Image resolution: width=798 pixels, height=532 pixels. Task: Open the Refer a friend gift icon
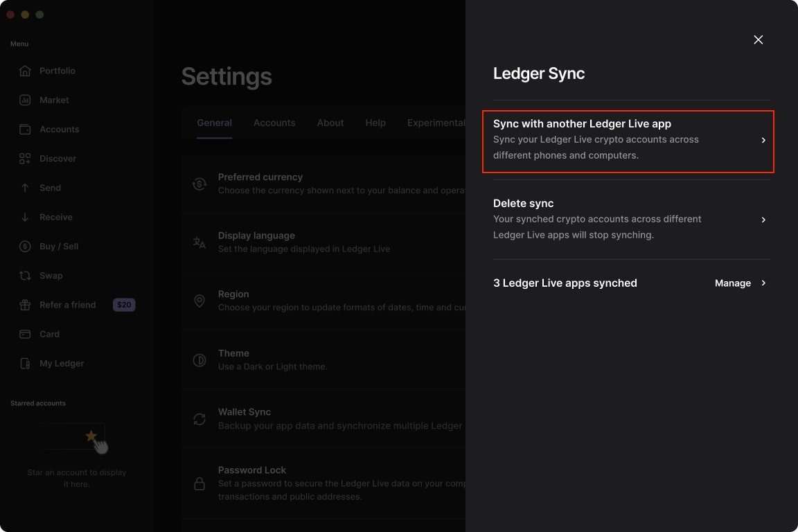point(25,305)
